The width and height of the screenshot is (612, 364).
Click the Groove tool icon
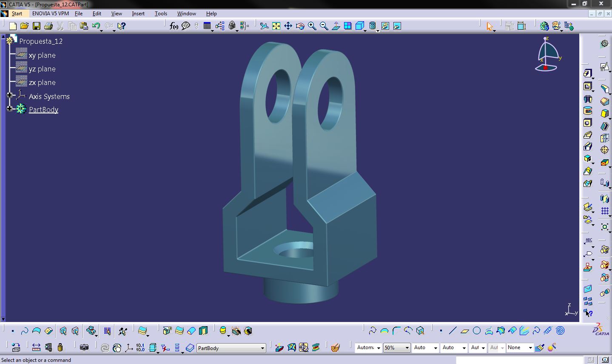(x=588, y=111)
